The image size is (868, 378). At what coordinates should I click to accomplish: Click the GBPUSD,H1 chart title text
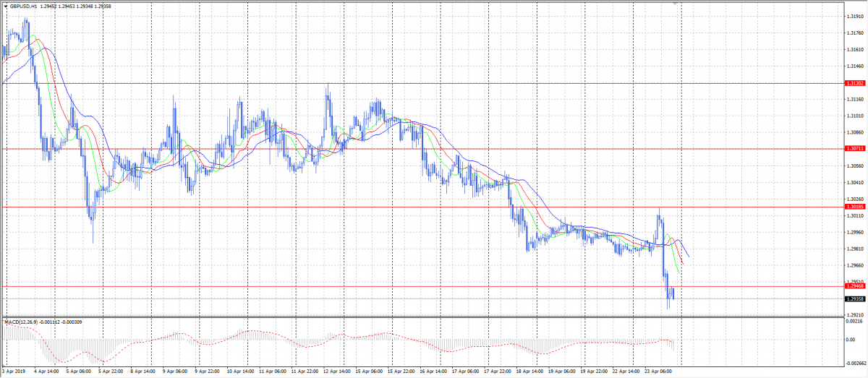pyautogui.click(x=23, y=6)
